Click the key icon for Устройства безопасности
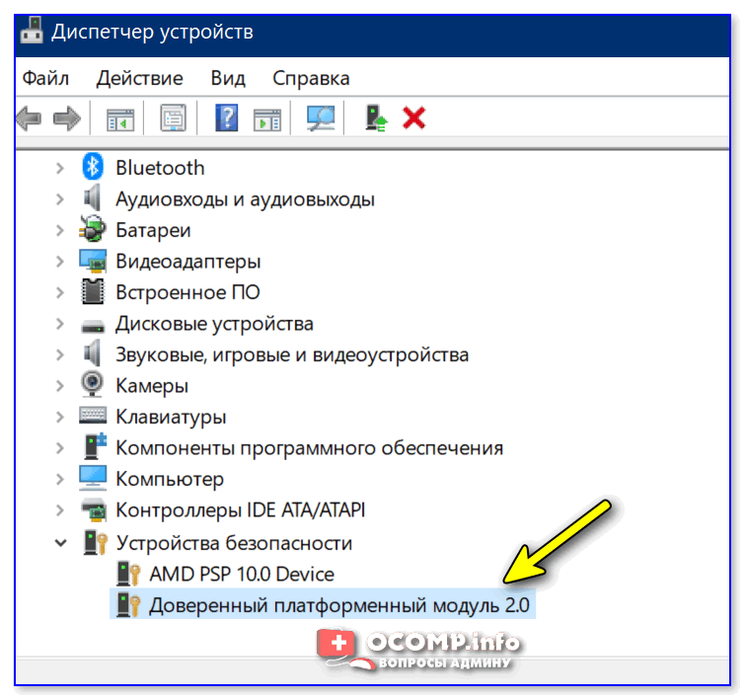745x700 pixels. pyautogui.click(x=96, y=543)
